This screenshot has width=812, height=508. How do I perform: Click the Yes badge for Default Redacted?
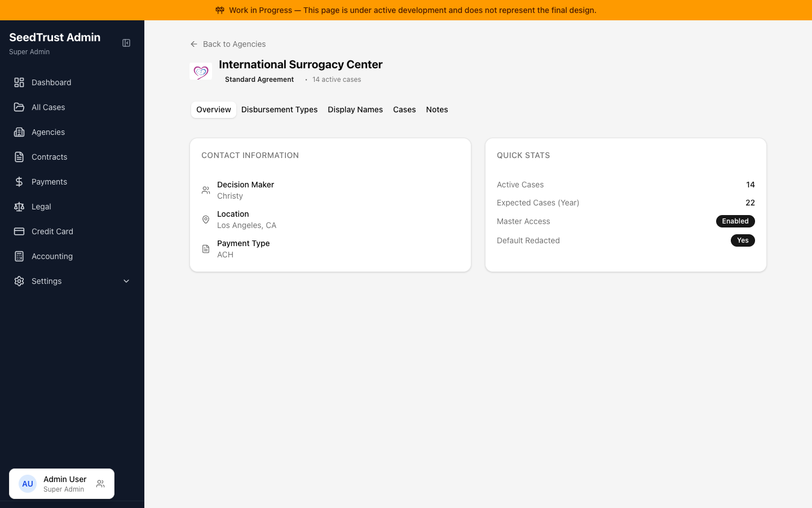pos(743,240)
